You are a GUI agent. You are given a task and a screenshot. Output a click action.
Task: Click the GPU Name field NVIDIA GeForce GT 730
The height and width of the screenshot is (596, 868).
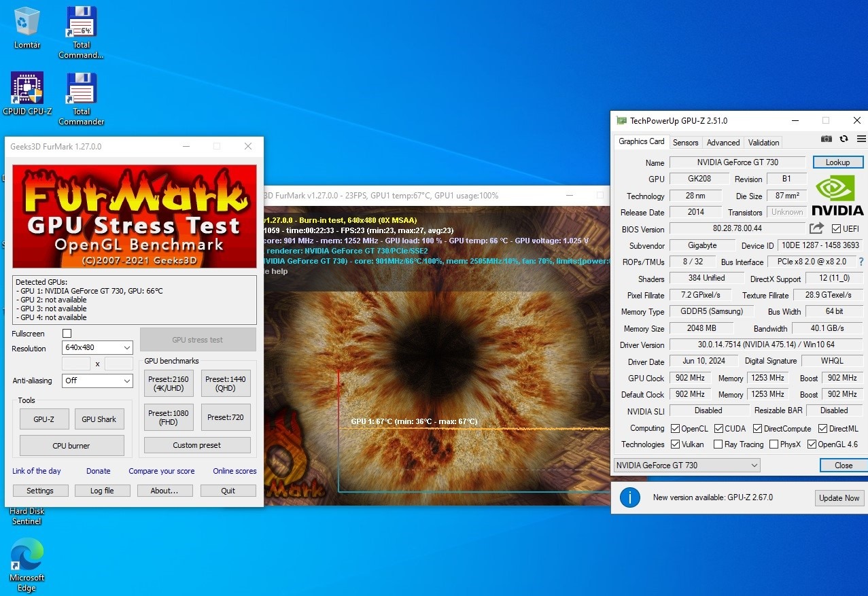tap(737, 162)
